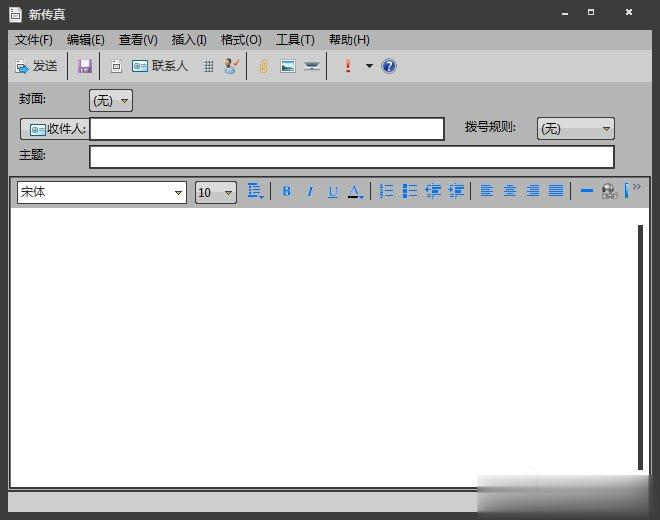
Task: Click the grid icon right of 联系人
Action: [208, 66]
